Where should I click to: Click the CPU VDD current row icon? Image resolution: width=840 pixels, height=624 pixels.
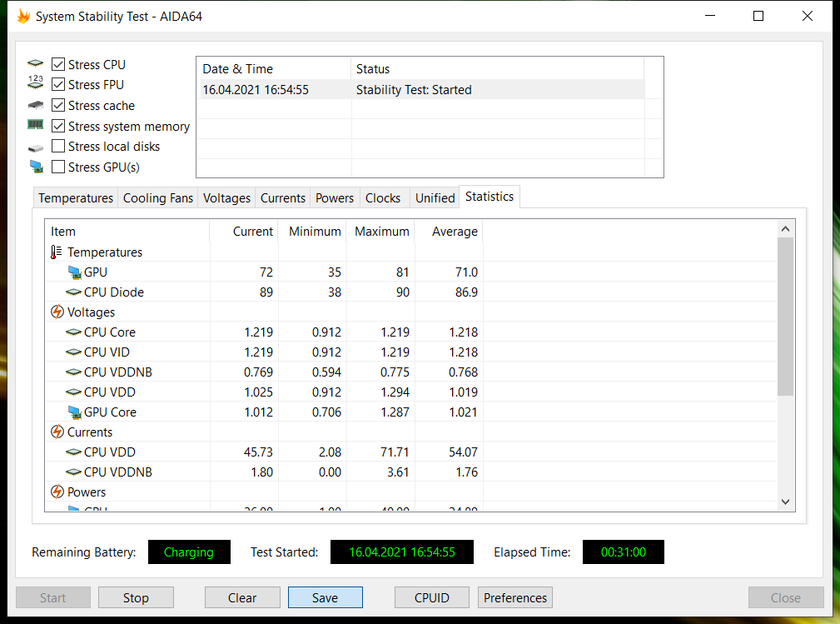[x=73, y=452]
